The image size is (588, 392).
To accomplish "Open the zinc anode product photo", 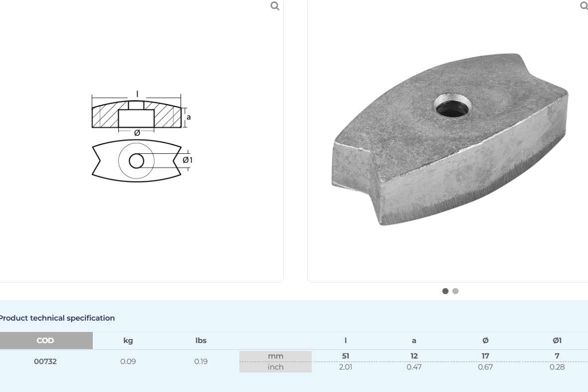I will 450,139.
